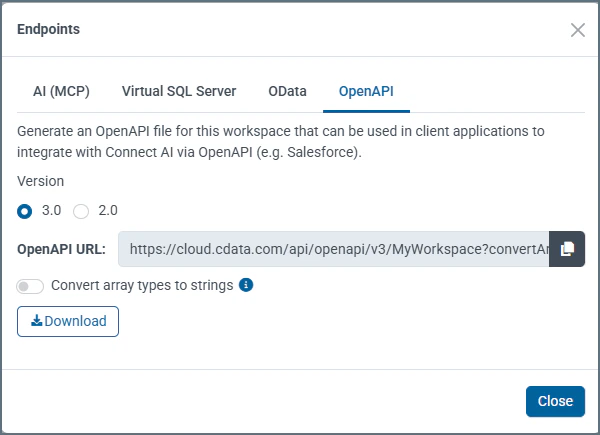Click the "OpenAPI URL:" field label
Viewport: 600px width, 435px height.
click(62, 249)
